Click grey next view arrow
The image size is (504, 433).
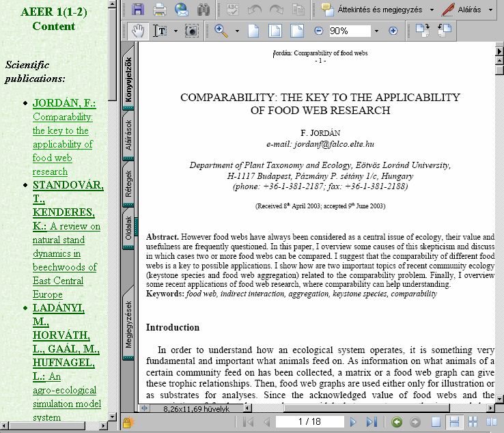coord(415,422)
